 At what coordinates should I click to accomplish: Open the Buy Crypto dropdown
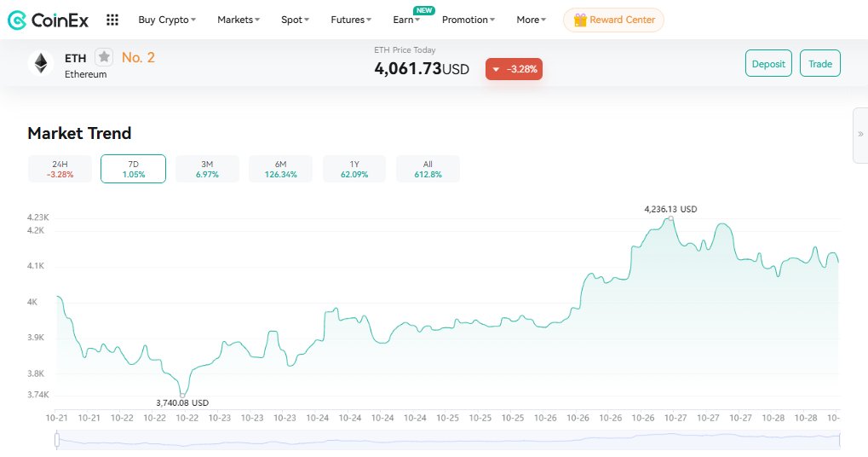[167, 20]
